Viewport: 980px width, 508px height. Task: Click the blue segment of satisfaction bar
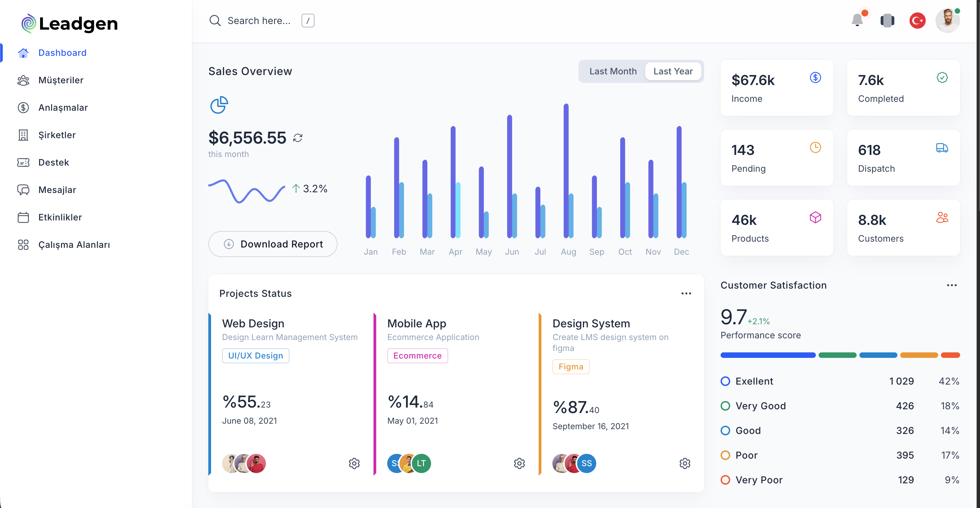tap(768, 355)
